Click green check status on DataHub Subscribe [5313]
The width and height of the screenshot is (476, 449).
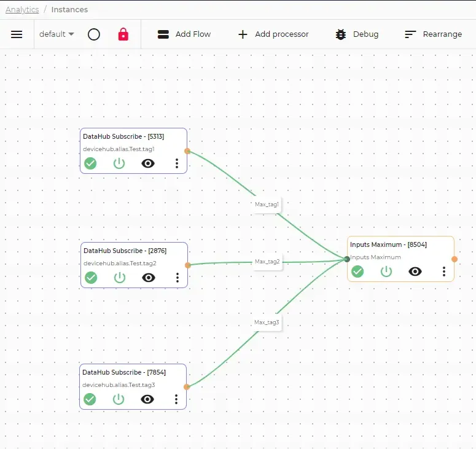(90, 163)
